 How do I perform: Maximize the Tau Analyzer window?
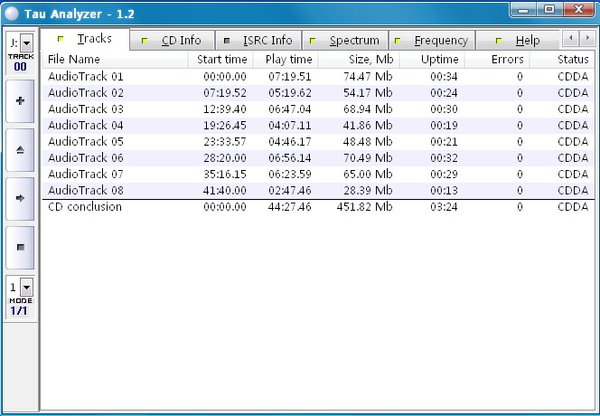(x=549, y=10)
